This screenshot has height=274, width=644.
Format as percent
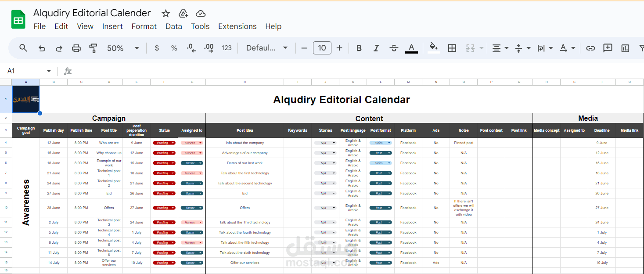point(174,48)
